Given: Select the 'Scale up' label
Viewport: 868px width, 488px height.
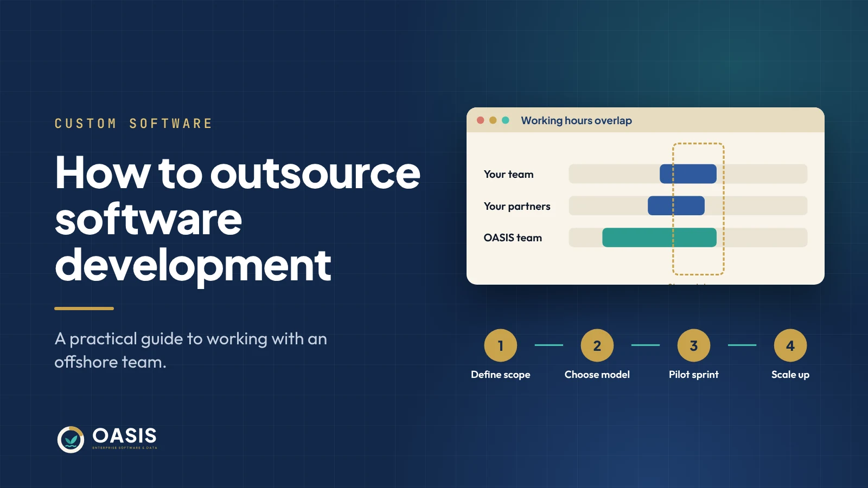Looking at the screenshot, I should pyautogui.click(x=790, y=375).
